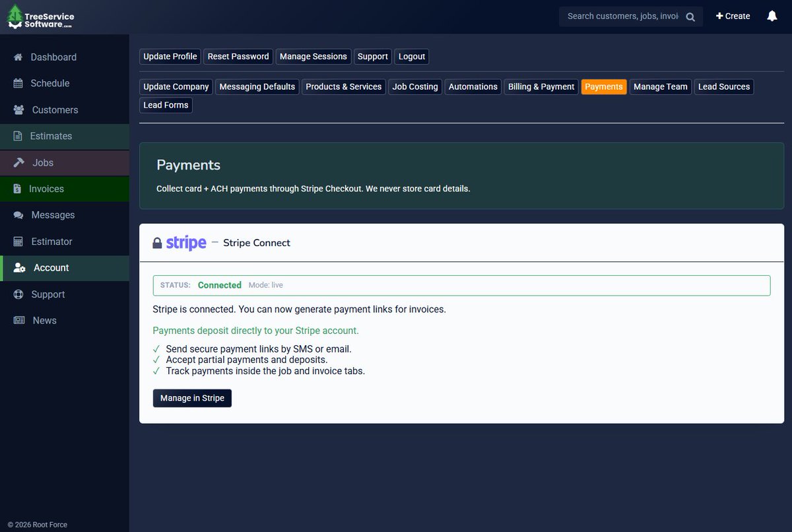The width and height of the screenshot is (792, 532).
Task: Click 'Payments deposit directly to your Stripe account.'
Action: click(256, 331)
